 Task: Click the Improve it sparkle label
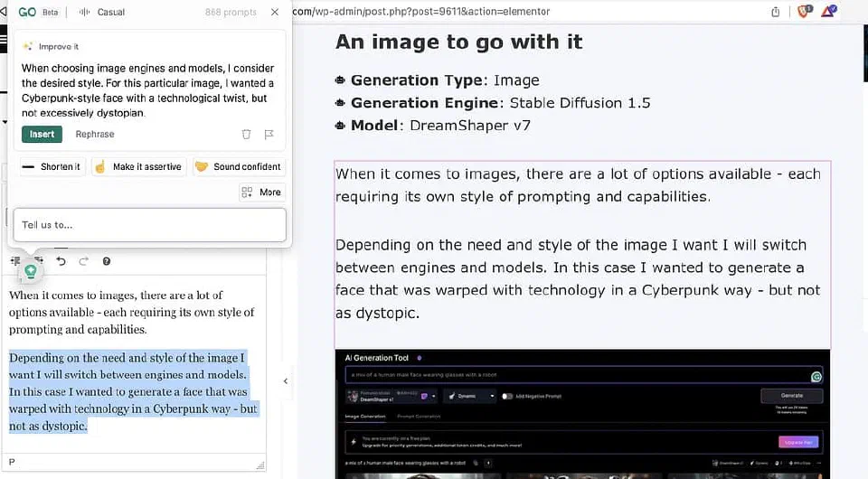[51, 46]
